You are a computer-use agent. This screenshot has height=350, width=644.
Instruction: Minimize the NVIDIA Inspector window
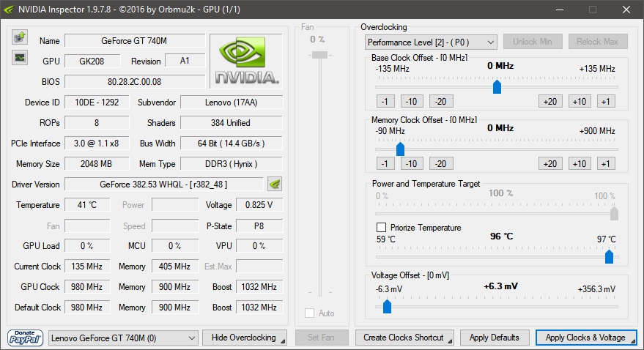pyautogui.click(x=561, y=10)
